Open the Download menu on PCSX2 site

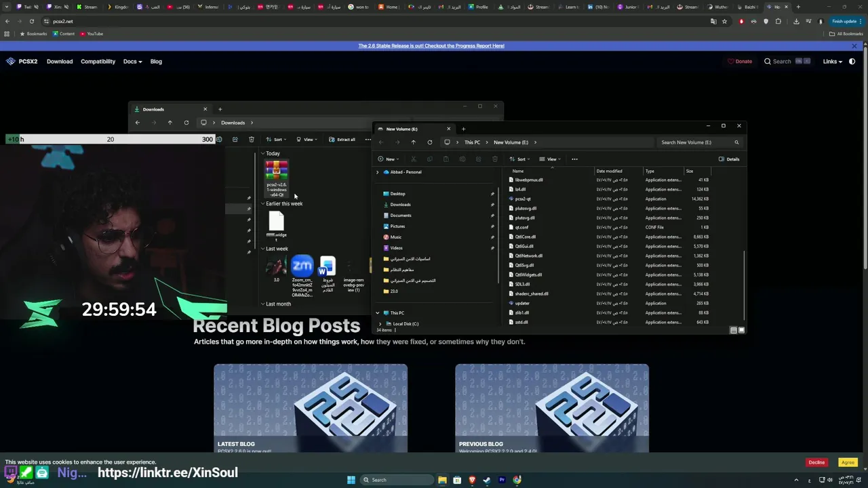click(x=60, y=62)
